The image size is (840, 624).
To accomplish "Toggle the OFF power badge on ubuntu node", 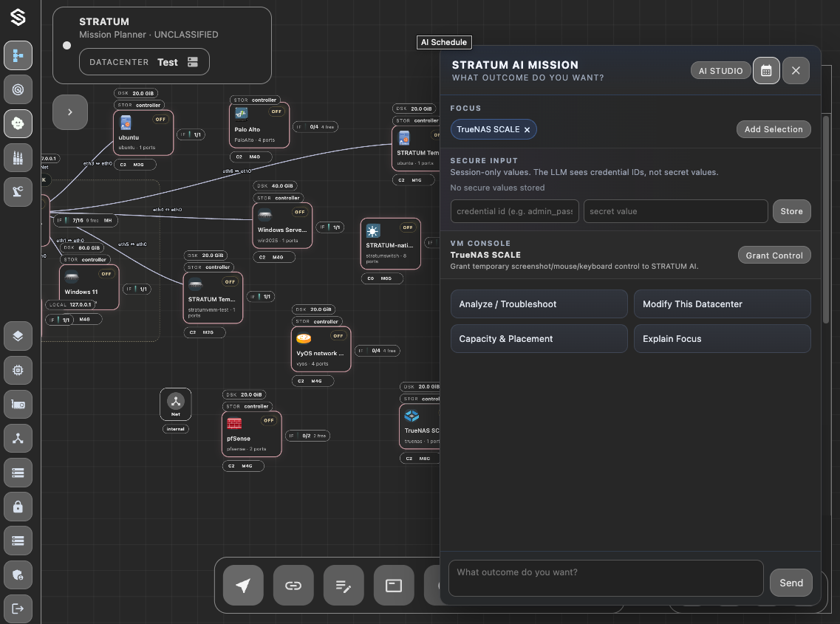I will tap(160, 120).
